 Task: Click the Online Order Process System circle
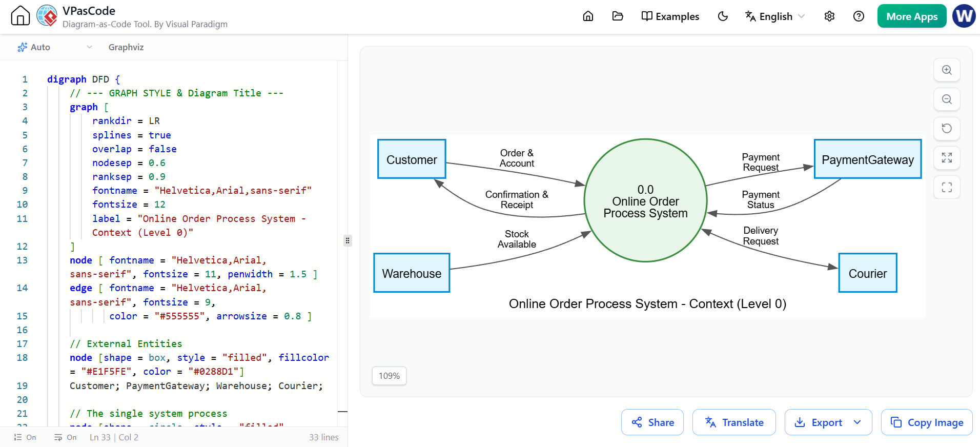(x=646, y=200)
